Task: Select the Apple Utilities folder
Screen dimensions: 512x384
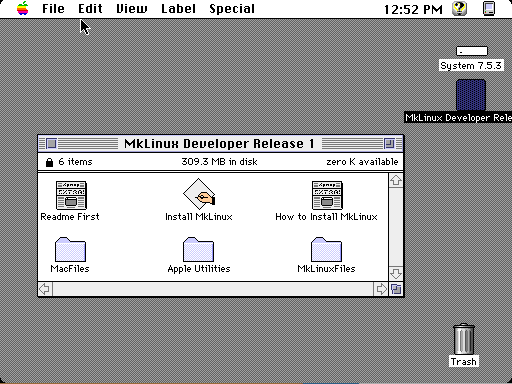Action: [x=198, y=250]
